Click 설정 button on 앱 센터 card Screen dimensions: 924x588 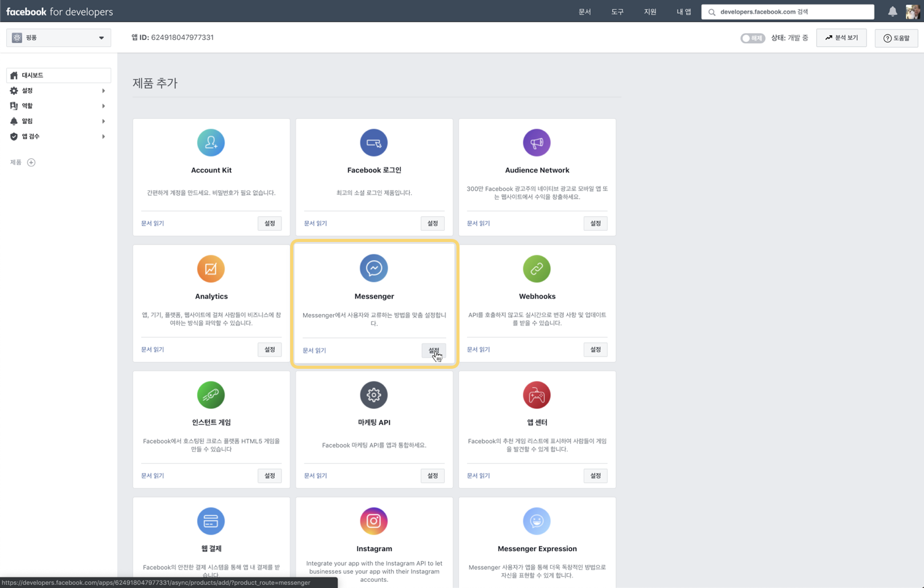(x=596, y=476)
